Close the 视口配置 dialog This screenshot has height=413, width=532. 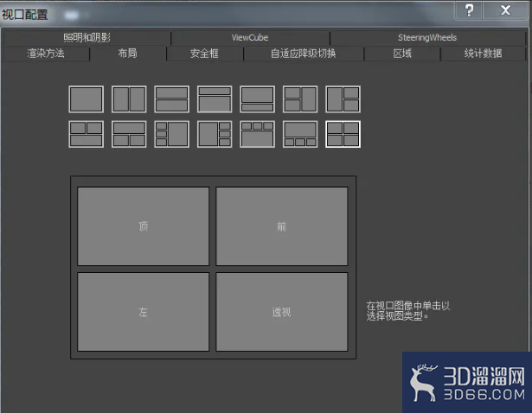pos(505,10)
